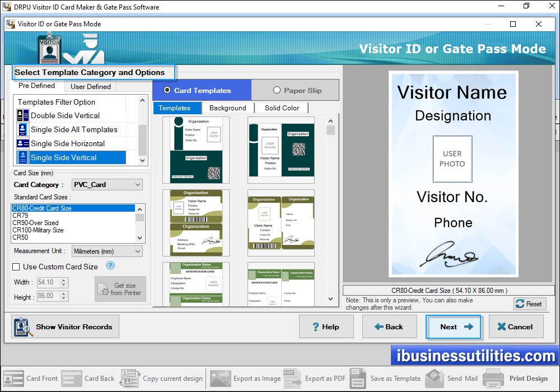Switch to the User Defined tab
The image size is (560, 392).
pos(90,86)
